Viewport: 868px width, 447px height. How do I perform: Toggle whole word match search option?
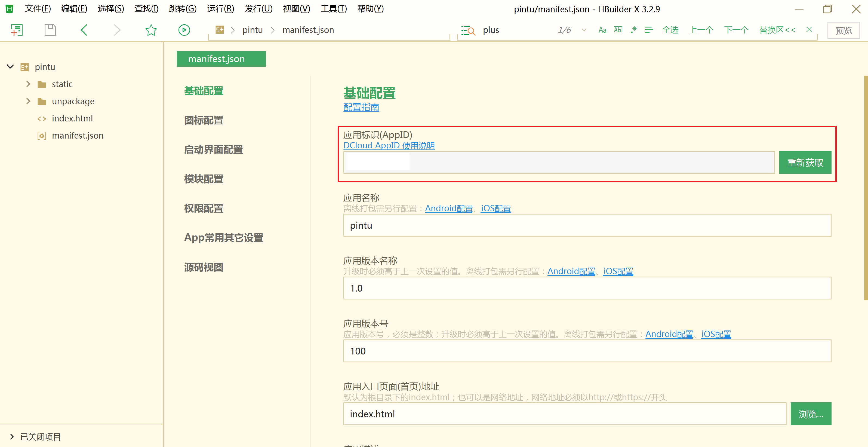618,30
